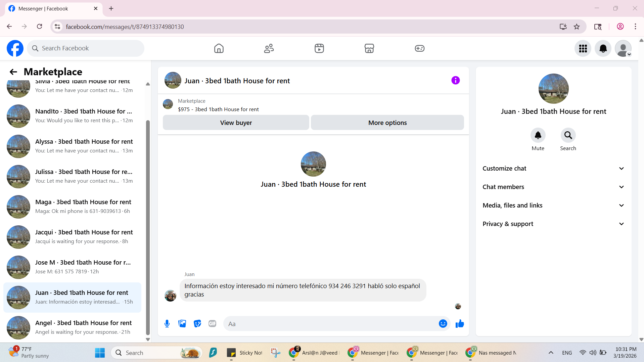Screen dimensions: 644x362
Task: Click the conversation list scrollbar
Action: pyautogui.click(x=148, y=227)
